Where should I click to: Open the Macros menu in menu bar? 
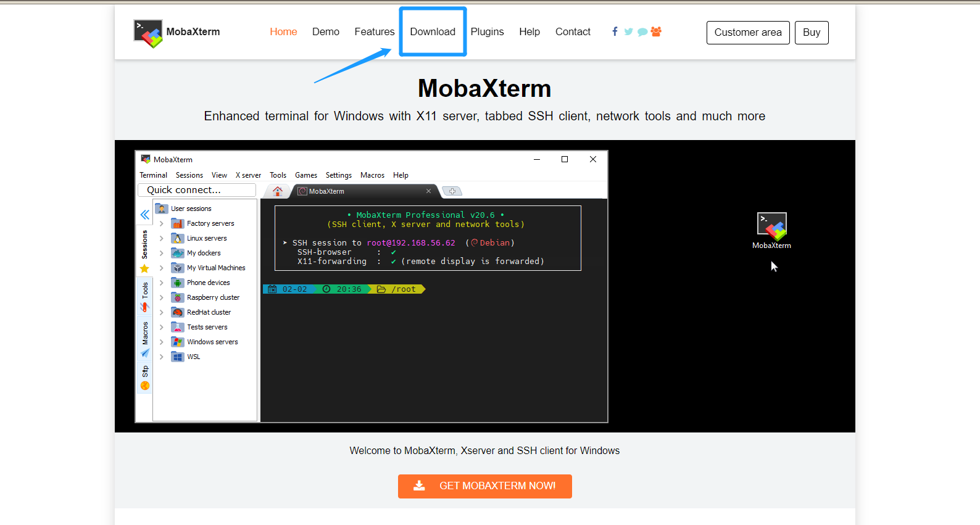tap(372, 175)
